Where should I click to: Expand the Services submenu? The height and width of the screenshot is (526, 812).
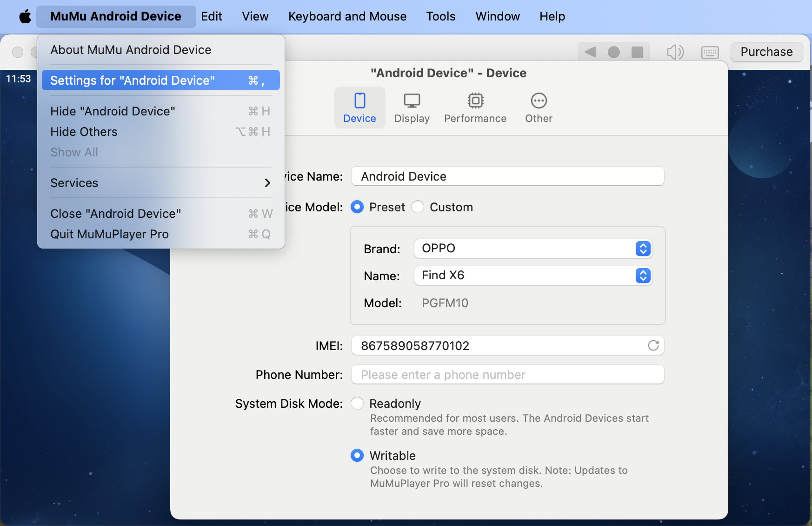pos(160,183)
